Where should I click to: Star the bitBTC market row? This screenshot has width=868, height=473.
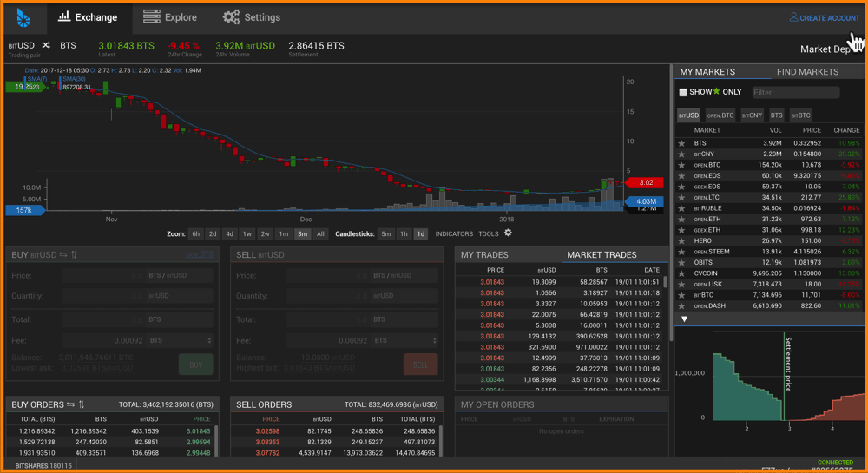click(682, 295)
